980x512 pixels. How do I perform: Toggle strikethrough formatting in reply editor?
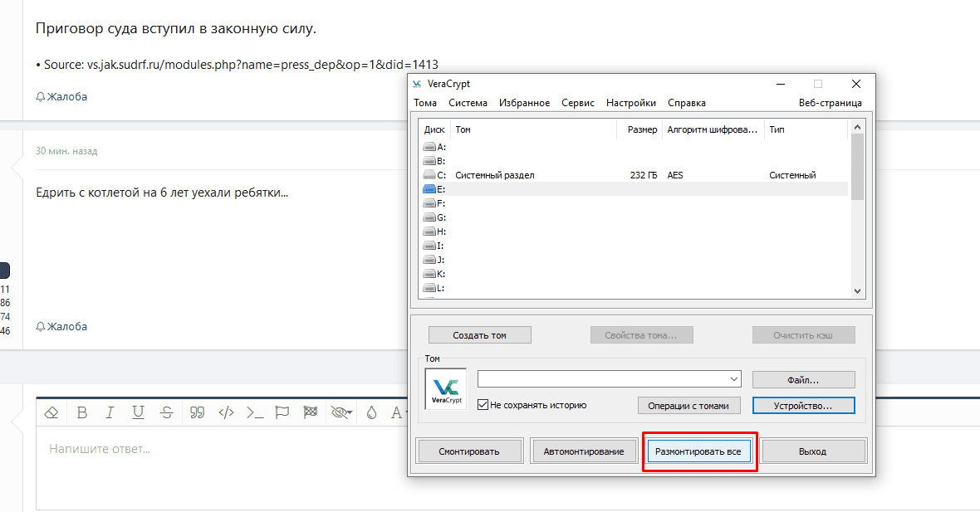pyautogui.click(x=166, y=412)
